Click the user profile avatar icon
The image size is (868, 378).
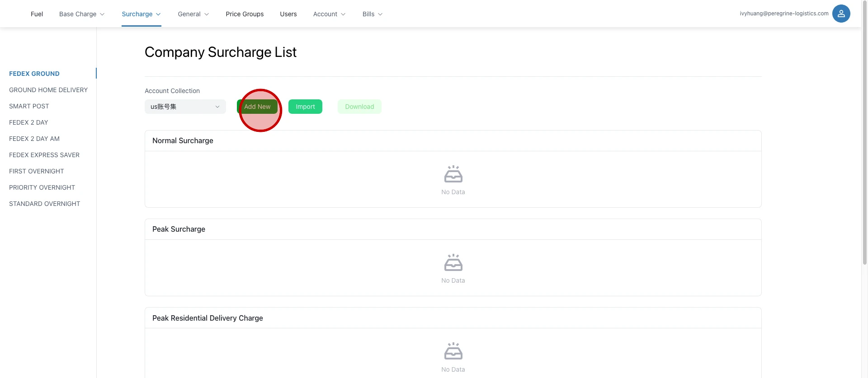click(x=841, y=14)
